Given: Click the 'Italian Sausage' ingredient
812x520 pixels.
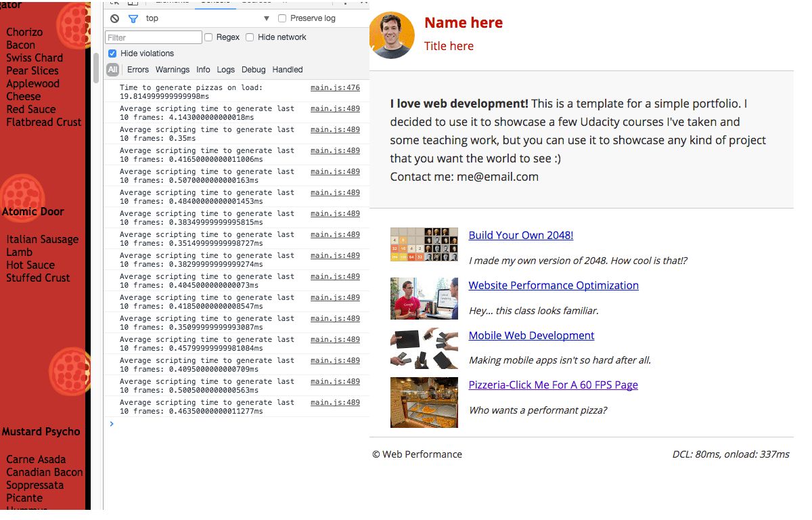Looking at the screenshot, I should tap(43, 239).
